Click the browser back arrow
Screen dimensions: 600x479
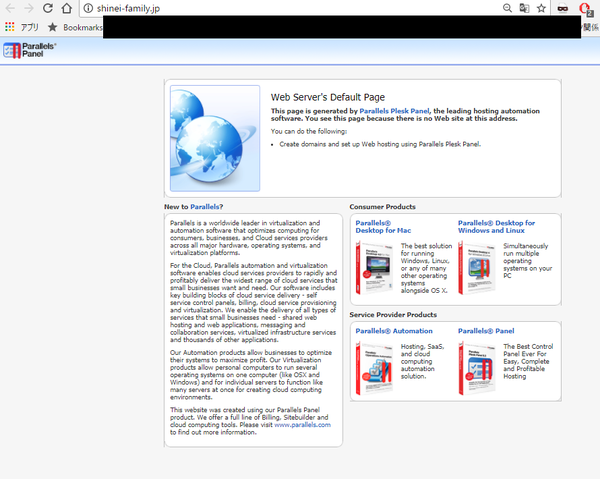pyautogui.click(x=10, y=8)
